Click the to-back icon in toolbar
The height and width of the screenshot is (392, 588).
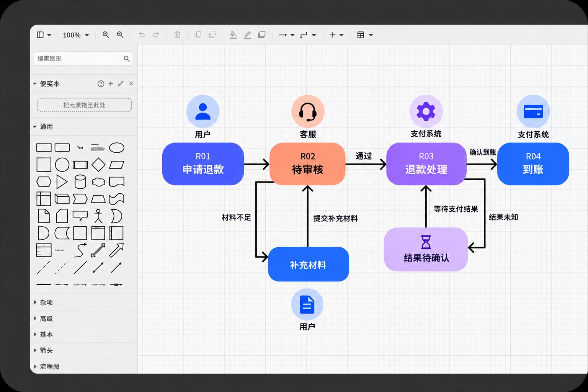tap(212, 35)
